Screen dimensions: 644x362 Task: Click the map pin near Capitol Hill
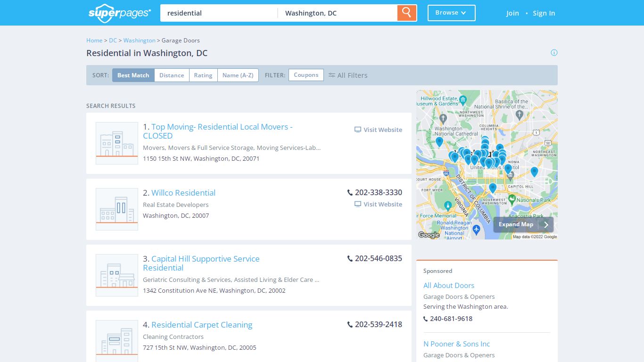[x=534, y=172]
